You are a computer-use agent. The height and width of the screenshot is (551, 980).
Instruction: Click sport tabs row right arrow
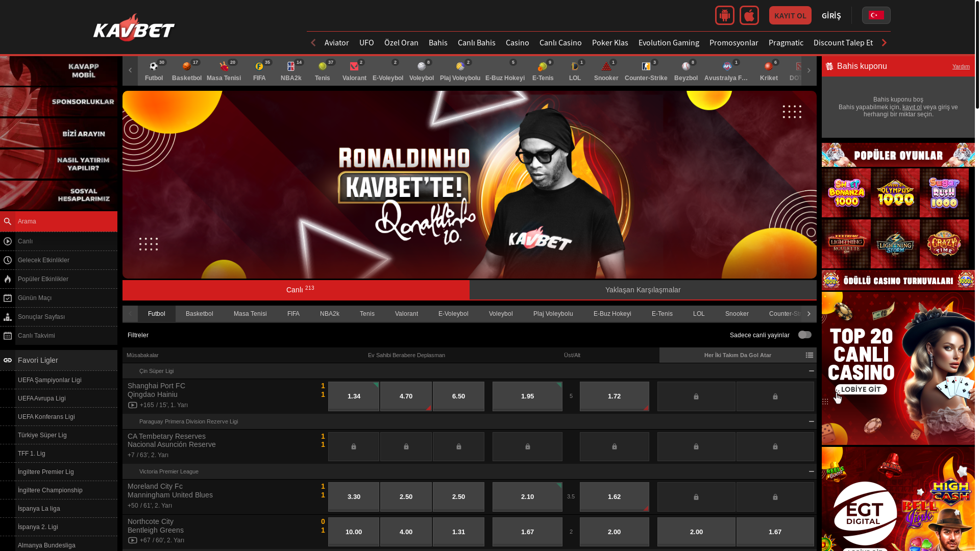pos(809,314)
